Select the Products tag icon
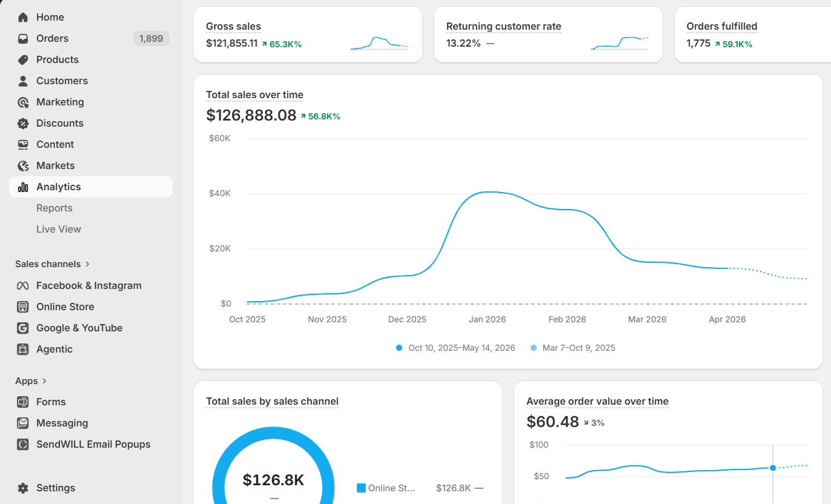 click(23, 59)
